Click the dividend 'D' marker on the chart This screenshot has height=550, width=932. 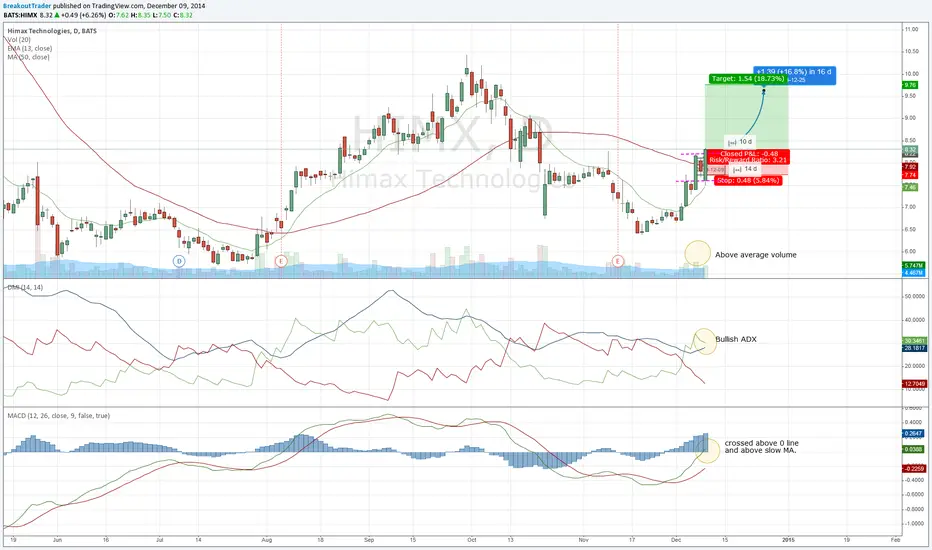[179, 261]
